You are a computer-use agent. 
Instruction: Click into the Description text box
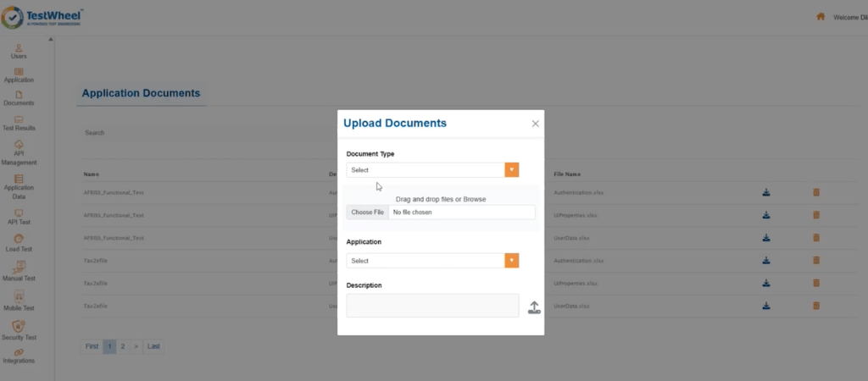(x=432, y=306)
